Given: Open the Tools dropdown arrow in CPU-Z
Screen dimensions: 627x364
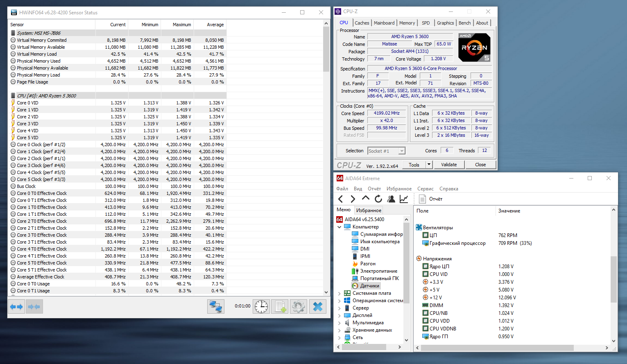Looking at the screenshot, I should pyautogui.click(x=429, y=165).
